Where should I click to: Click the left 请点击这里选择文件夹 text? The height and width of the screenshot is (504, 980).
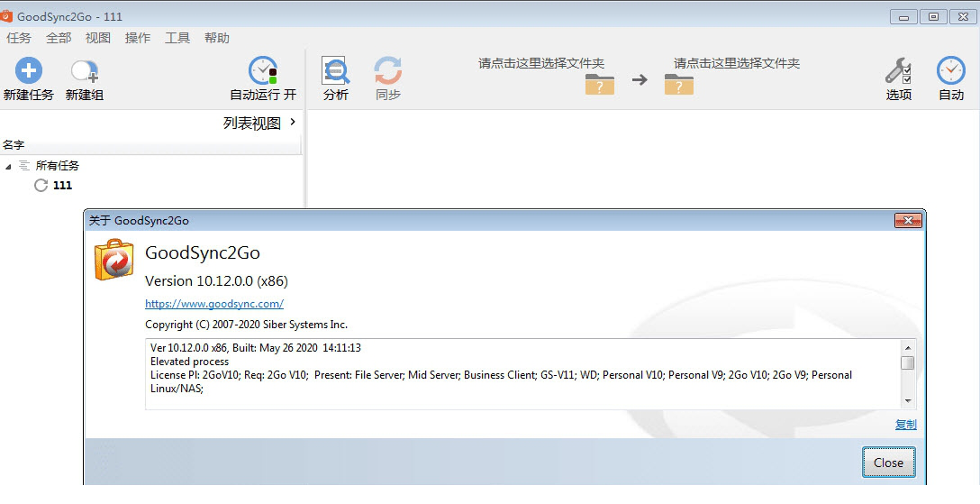point(541,63)
